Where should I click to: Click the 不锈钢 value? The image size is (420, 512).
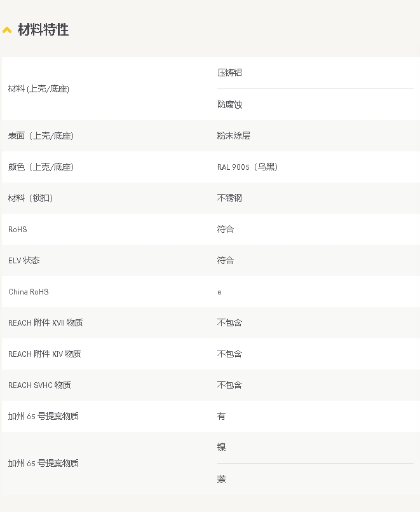pyautogui.click(x=229, y=198)
